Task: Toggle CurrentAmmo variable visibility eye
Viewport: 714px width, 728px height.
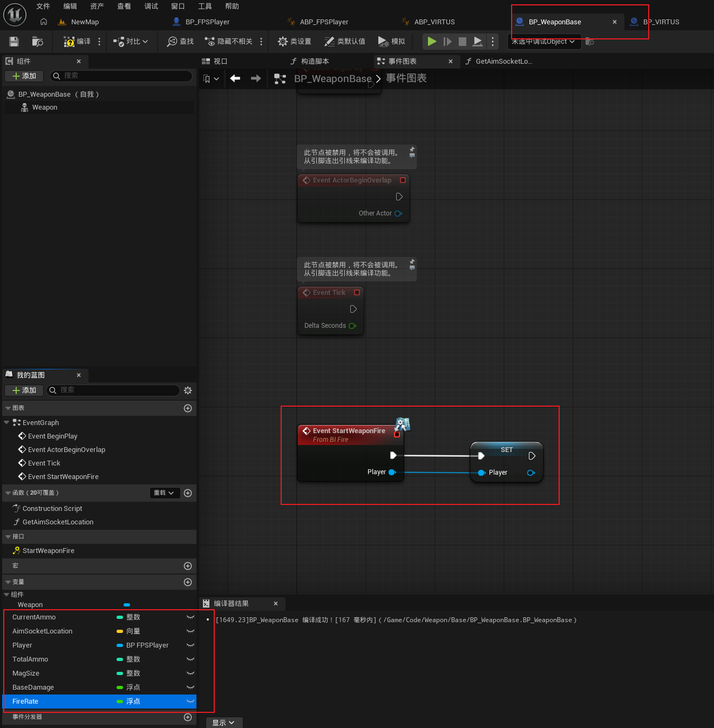Action: (x=191, y=617)
